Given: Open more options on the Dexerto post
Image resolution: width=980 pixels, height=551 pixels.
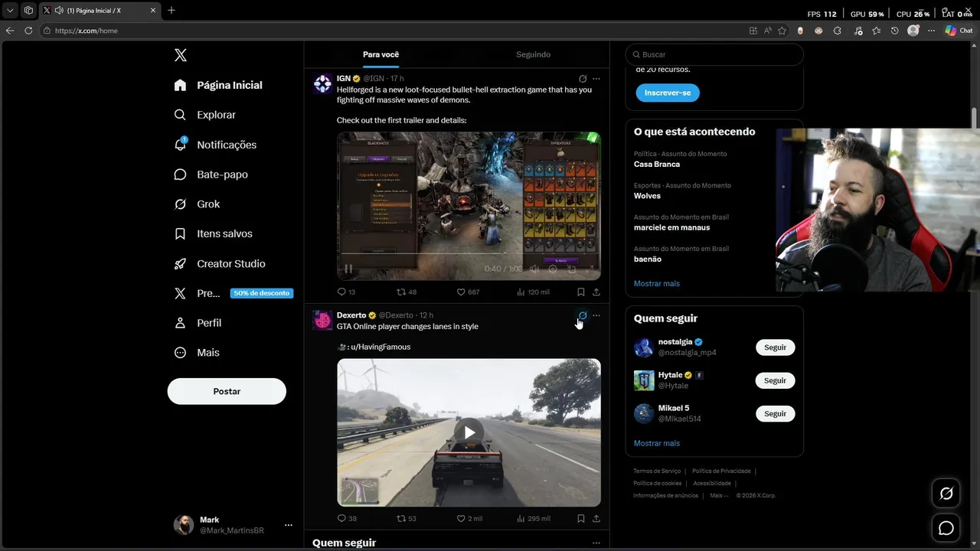Looking at the screenshot, I should tap(596, 315).
